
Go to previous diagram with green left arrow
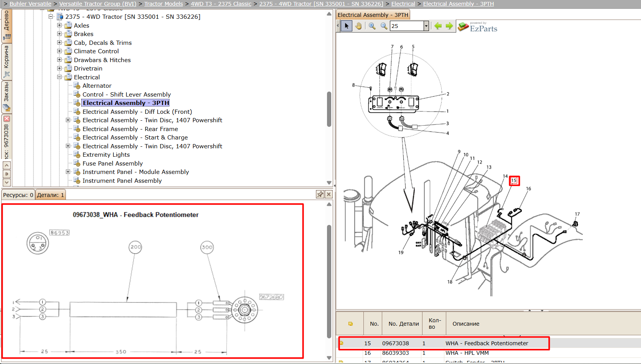[438, 26]
